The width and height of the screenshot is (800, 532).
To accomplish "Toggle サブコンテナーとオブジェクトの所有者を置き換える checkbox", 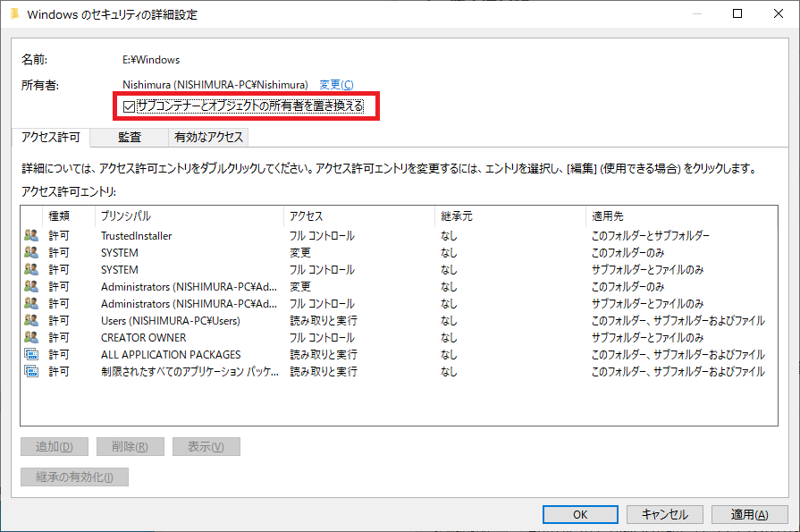I will point(129,106).
